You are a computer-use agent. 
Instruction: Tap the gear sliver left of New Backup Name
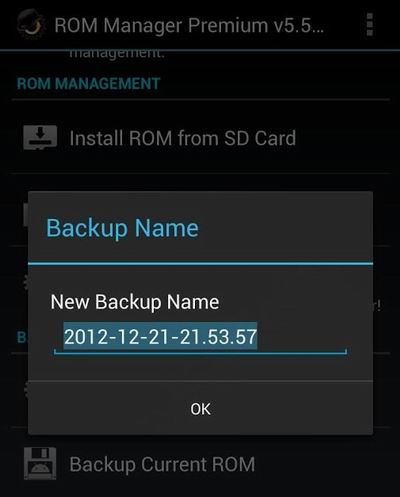point(26,283)
